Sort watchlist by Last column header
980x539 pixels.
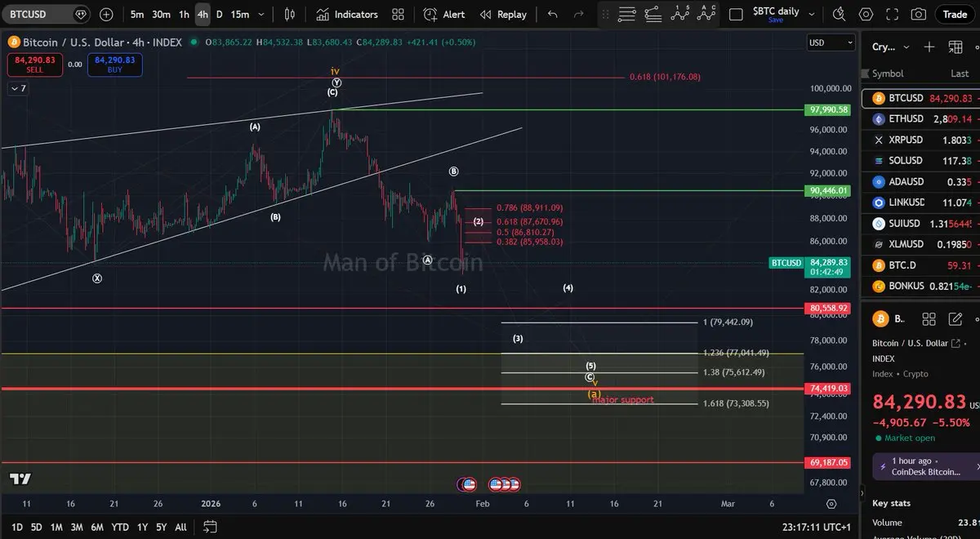(x=960, y=73)
